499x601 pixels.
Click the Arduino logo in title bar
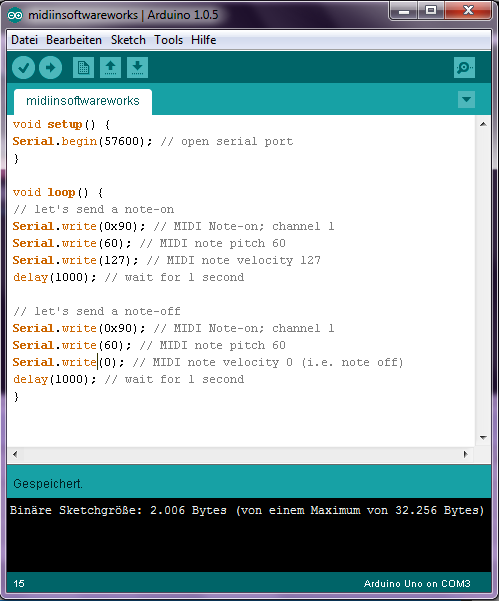point(15,15)
